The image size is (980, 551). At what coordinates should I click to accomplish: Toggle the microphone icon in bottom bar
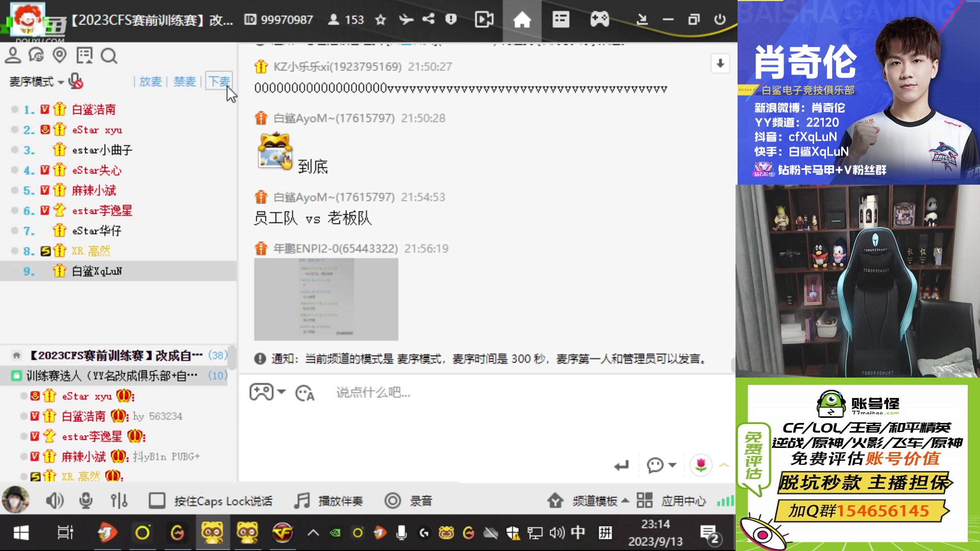(x=86, y=501)
